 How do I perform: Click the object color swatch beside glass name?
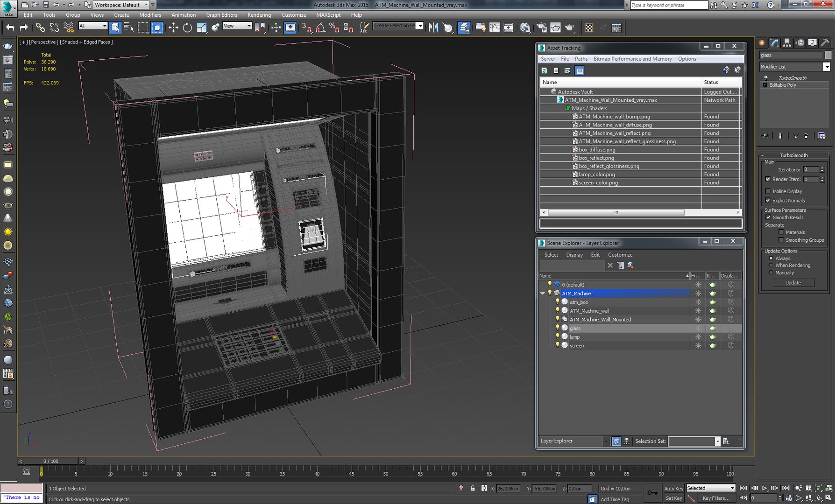[x=828, y=55]
